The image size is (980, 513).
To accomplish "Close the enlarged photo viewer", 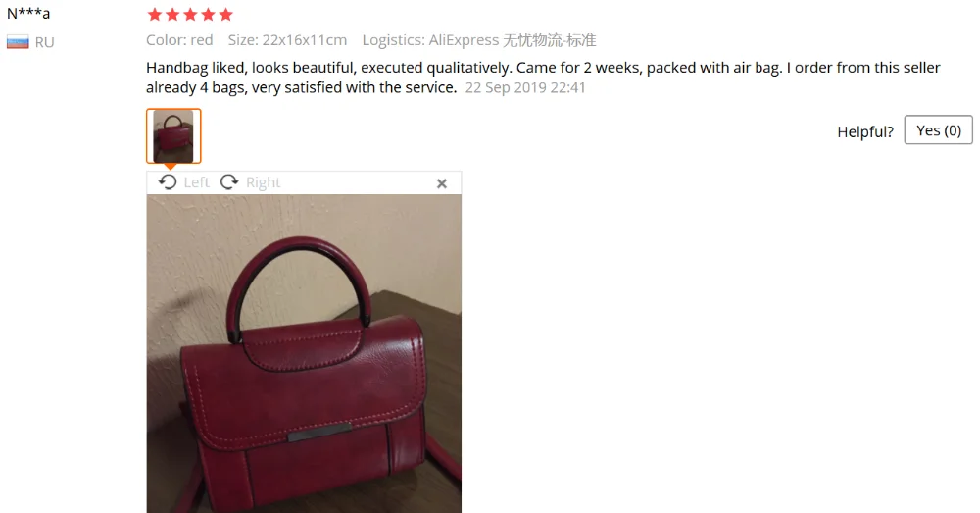I will [x=442, y=183].
